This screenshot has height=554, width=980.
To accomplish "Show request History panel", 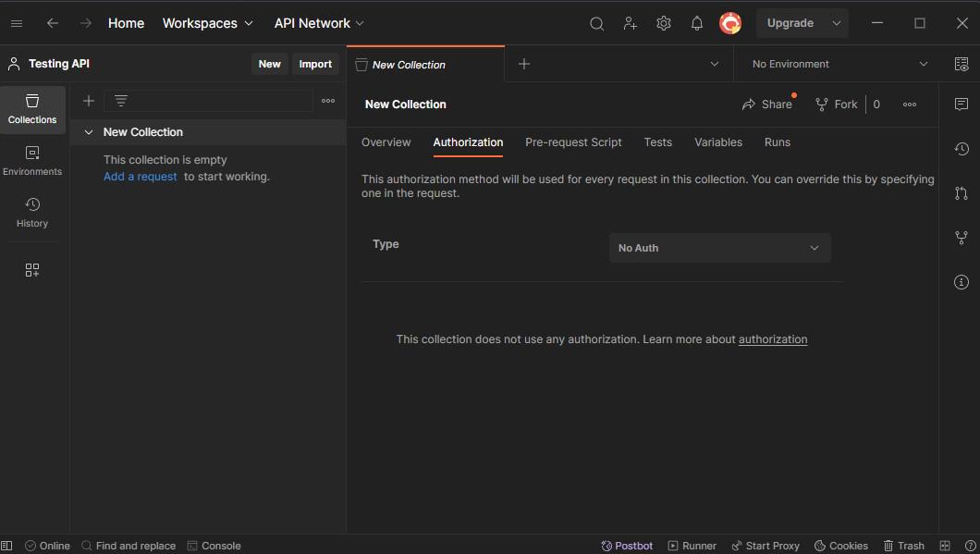I will [x=32, y=212].
